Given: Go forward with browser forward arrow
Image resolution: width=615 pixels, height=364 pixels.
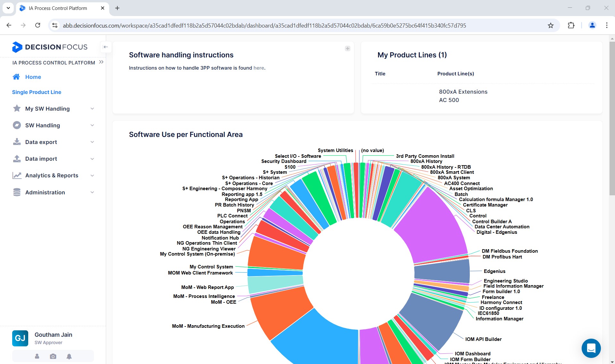Looking at the screenshot, I should pyautogui.click(x=23, y=25).
